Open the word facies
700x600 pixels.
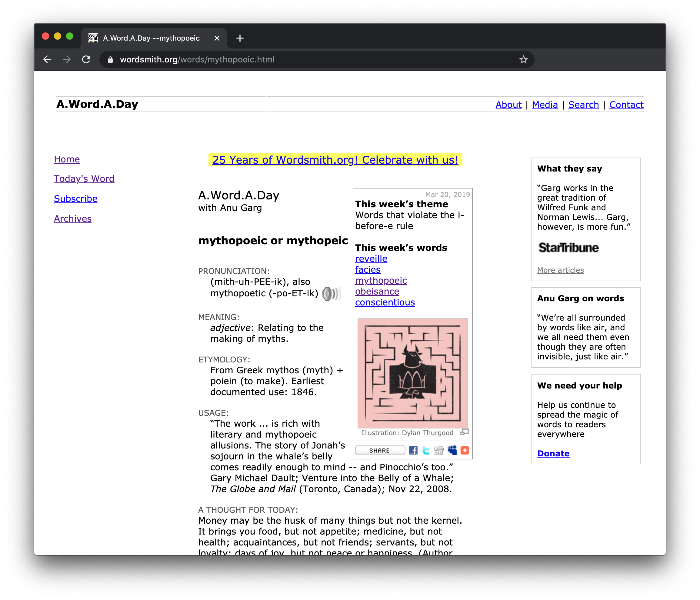[x=368, y=269]
